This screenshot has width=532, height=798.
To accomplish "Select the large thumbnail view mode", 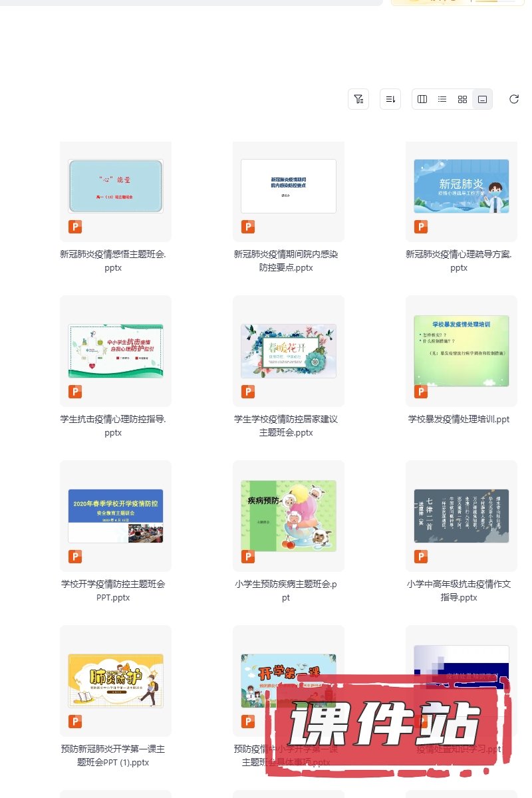I will point(483,99).
